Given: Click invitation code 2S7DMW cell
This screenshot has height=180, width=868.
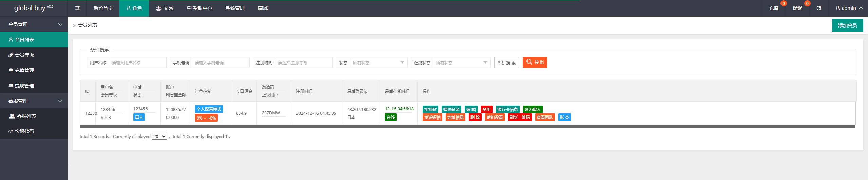Looking at the screenshot, I should coord(271,113).
